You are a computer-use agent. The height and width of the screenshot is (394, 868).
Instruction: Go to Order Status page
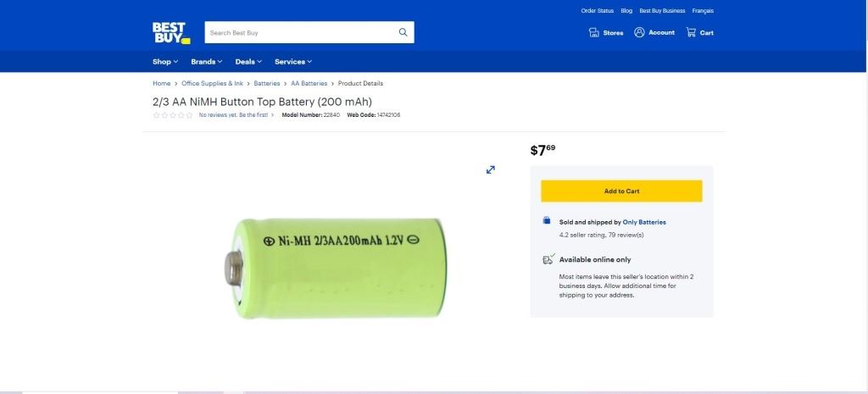597,11
